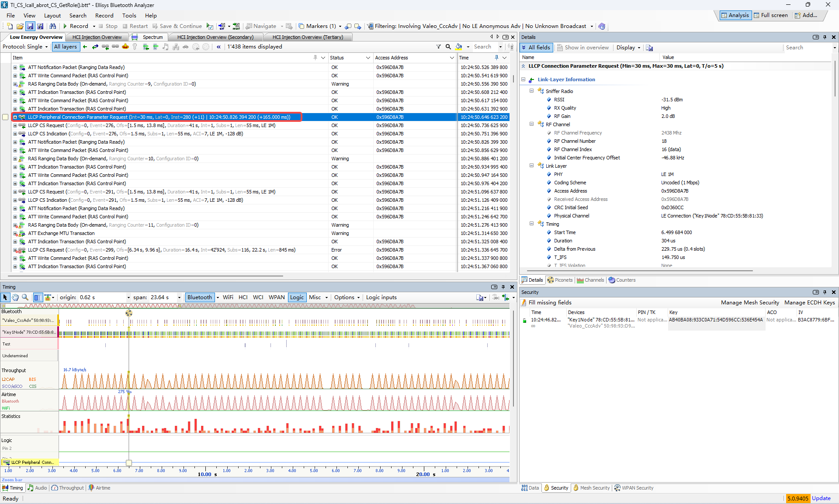Click the magnifier search icon in the overview
The height and width of the screenshot is (504, 839).
[448, 47]
